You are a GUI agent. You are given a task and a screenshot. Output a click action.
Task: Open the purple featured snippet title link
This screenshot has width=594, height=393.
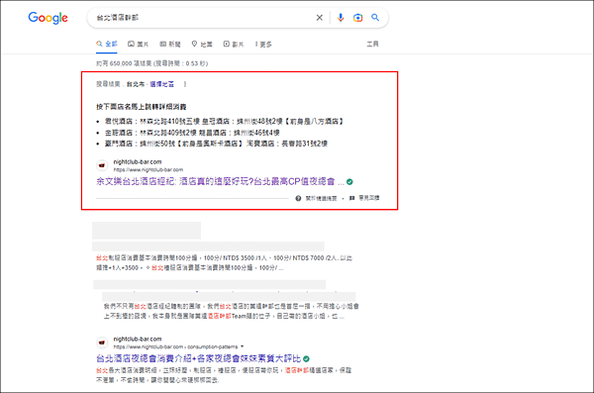pyautogui.click(x=220, y=182)
